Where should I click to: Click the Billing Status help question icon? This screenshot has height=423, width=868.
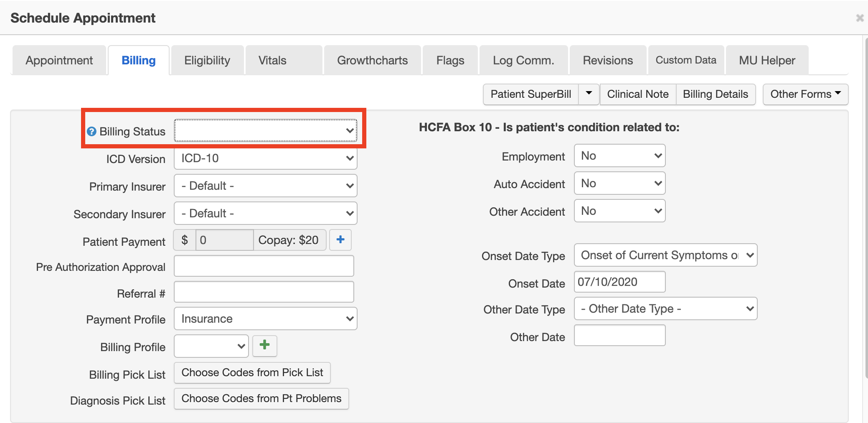click(x=91, y=131)
